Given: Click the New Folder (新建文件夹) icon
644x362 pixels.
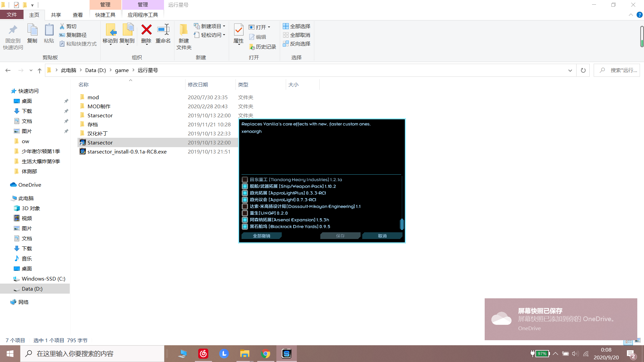Looking at the screenshot, I should [x=183, y=30].
